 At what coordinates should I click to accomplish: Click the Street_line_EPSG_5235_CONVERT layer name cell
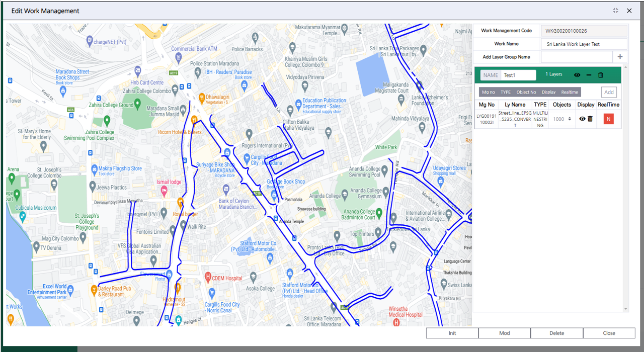515,119
